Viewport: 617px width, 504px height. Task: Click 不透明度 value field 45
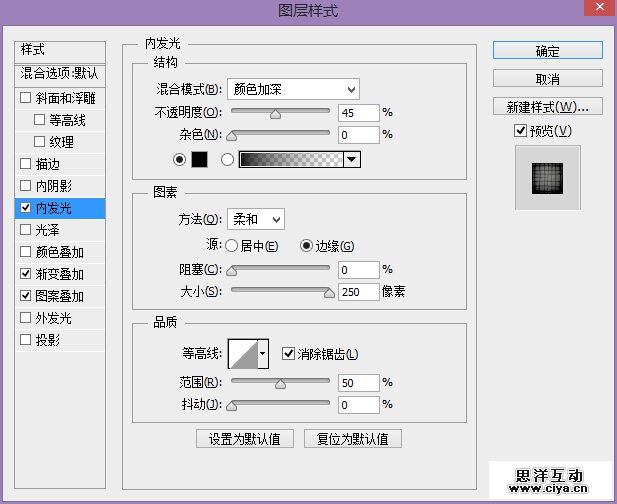(358, 113)
